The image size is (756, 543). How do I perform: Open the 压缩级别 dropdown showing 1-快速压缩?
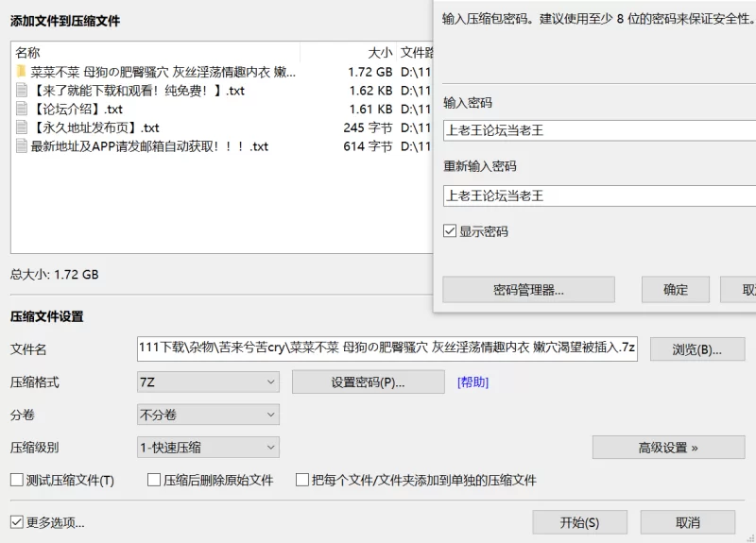tap(208, 448)
